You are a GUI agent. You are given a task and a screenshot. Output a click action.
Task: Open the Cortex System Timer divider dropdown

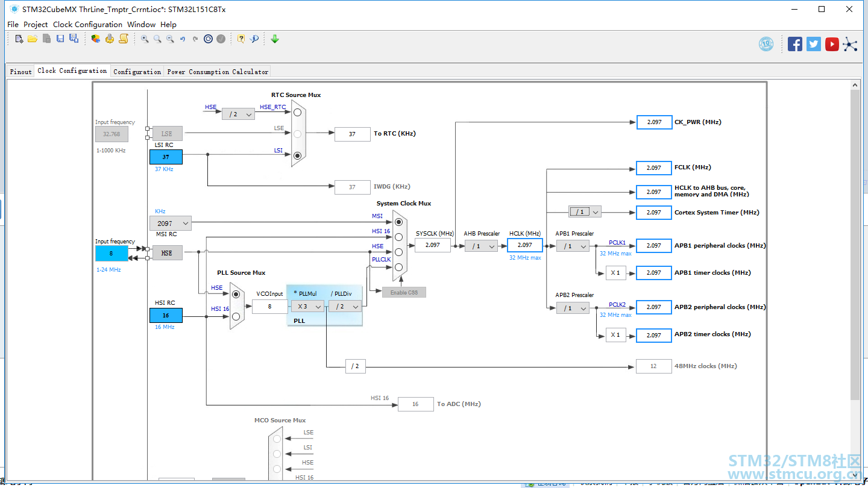tap(585, 212)
